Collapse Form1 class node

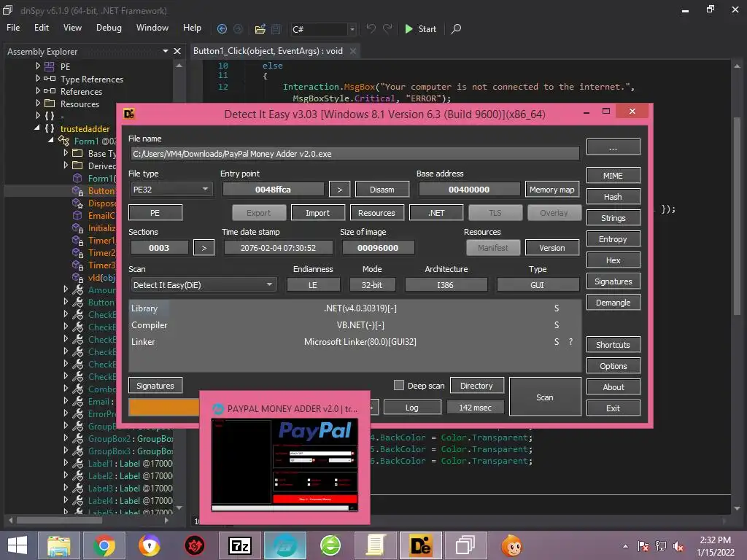coord(51,141)
